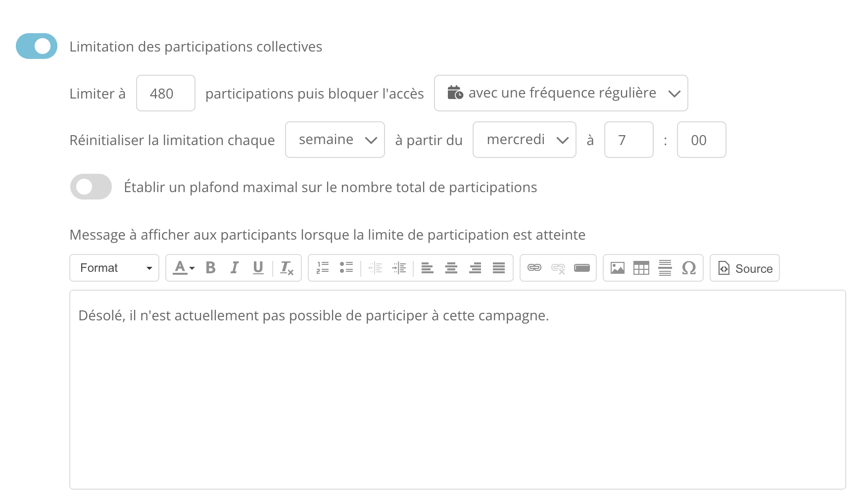This screenshot has width=868, height=504.
Task: Enable the plafond maximal toggle
Action: tap(91, 187)
